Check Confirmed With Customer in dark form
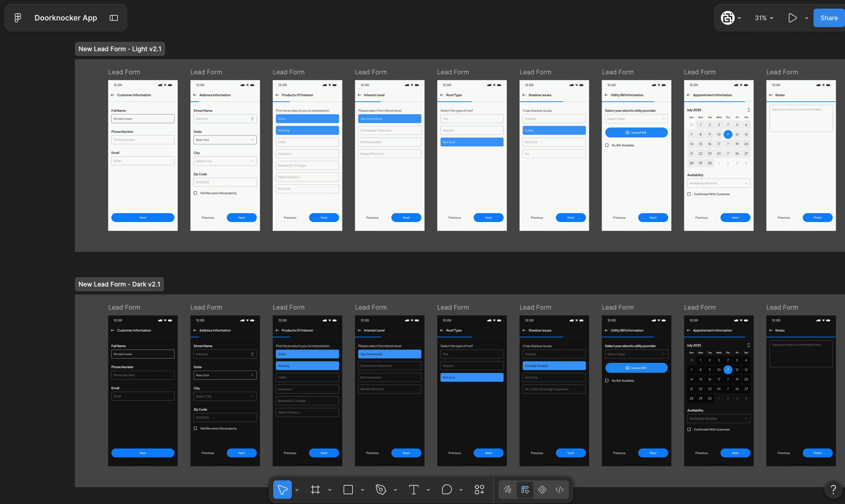 [x=689, y=429]
